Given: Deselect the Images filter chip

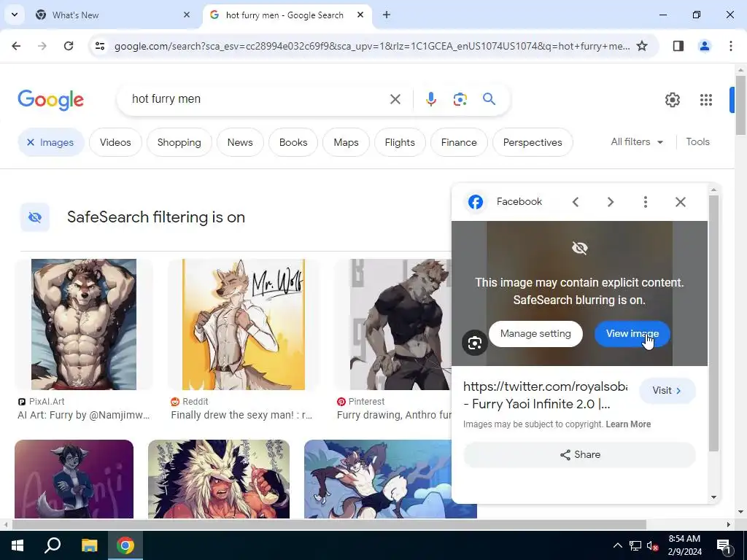Looking at the screenshot, I should click(51, 142).
